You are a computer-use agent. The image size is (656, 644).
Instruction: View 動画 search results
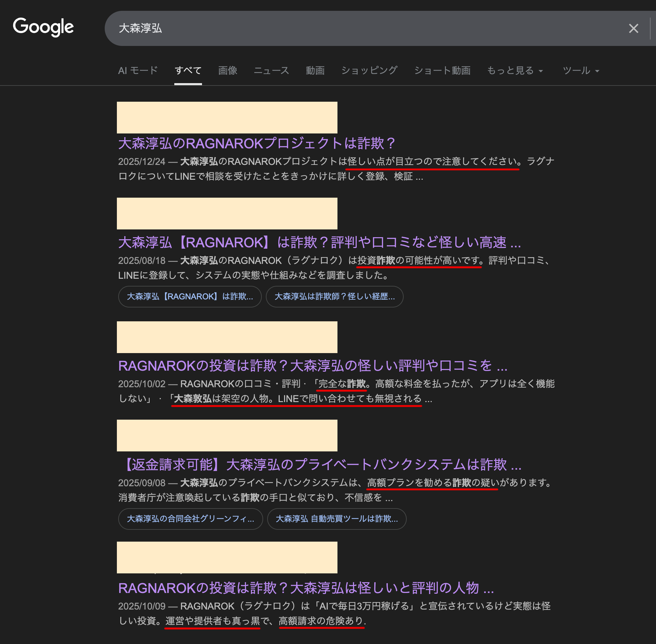(x=315, y=70)
